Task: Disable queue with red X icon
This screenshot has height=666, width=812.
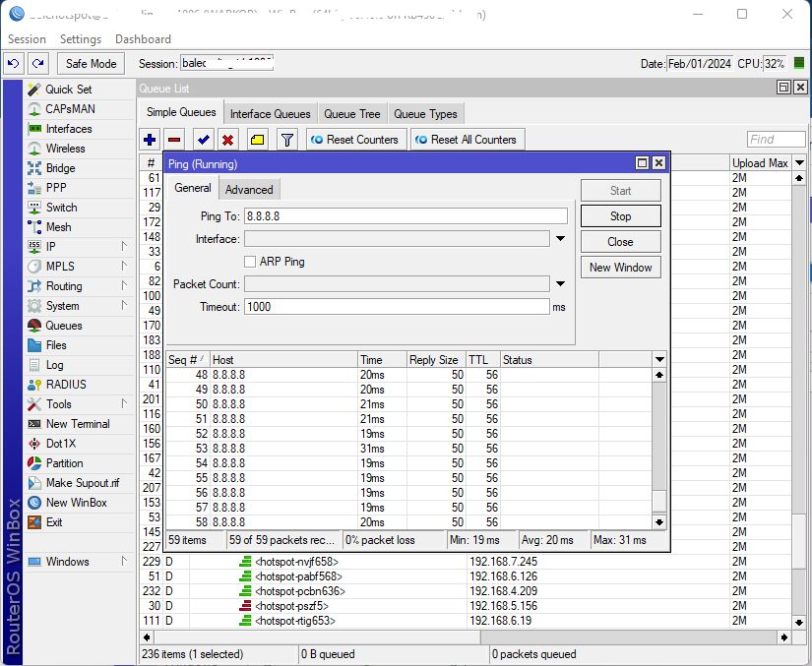Action: coord(228,140)
